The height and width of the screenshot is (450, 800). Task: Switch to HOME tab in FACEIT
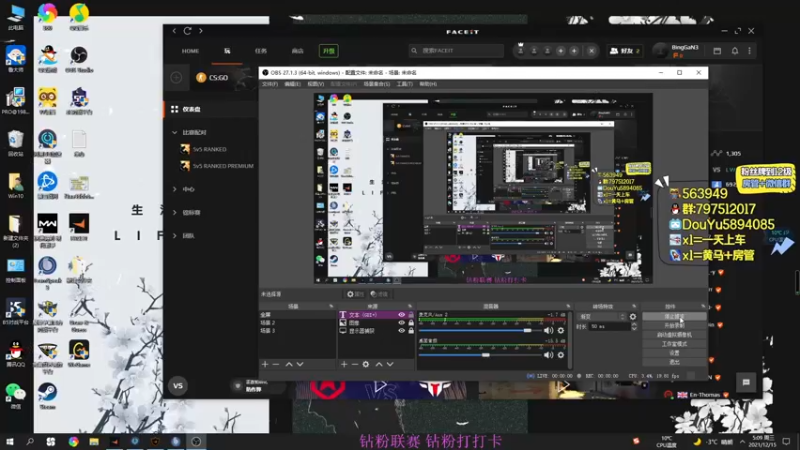[x=190, y=51]
